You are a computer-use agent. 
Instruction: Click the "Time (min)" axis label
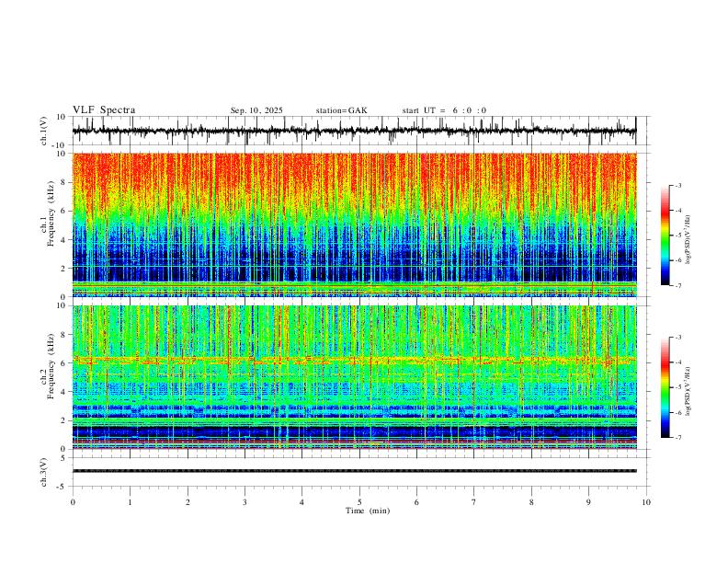point(368,511)
